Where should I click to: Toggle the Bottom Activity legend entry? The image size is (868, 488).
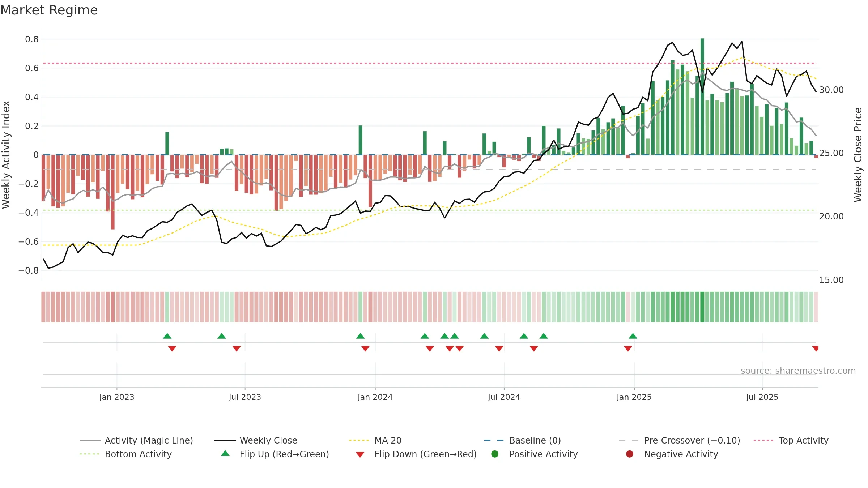click(x=125, y=454)
